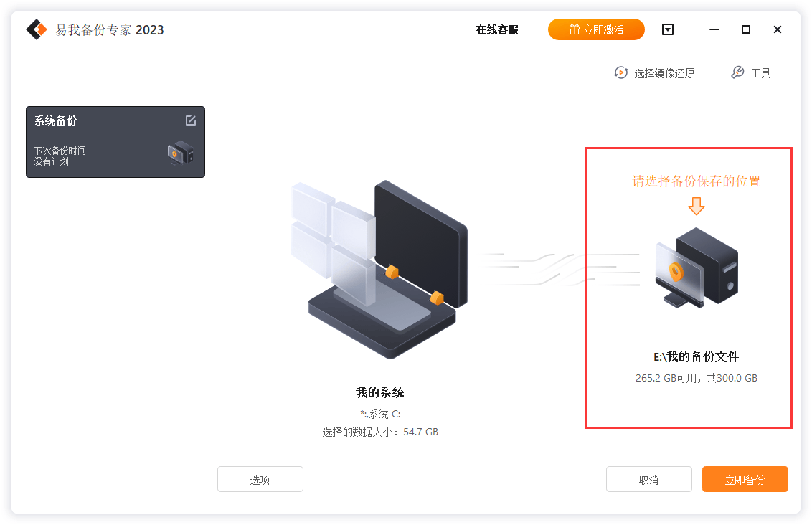Screen dimensions: 812x525
Task: Click the wrench icon next to 工具
Action: coord(737,72)
